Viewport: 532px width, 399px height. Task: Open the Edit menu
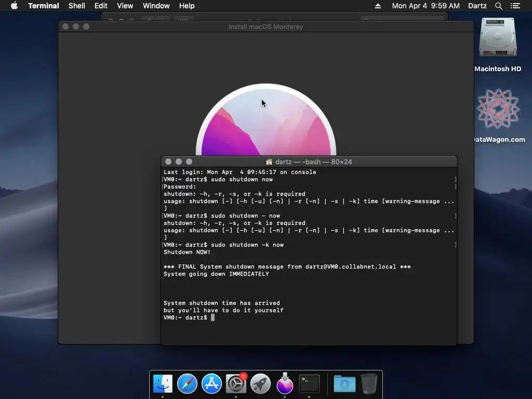click(101, 6)
